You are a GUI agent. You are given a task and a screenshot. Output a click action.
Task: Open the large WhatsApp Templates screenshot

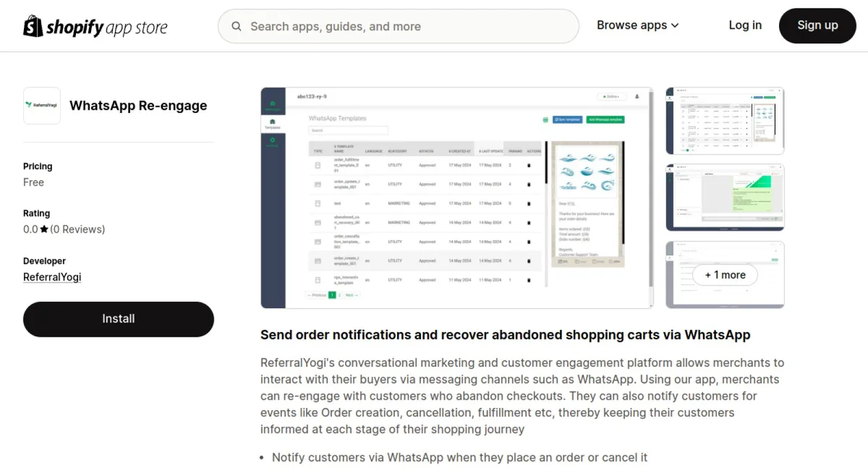click(x=457, y=198)
